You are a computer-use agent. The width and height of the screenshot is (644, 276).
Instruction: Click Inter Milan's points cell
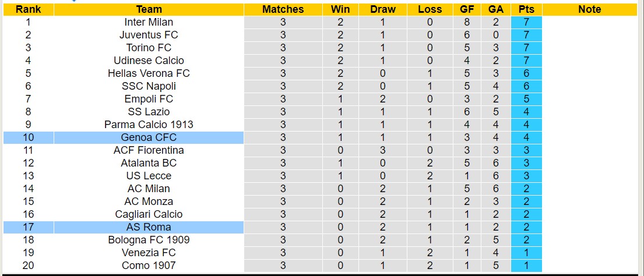(x=526, y=22)
